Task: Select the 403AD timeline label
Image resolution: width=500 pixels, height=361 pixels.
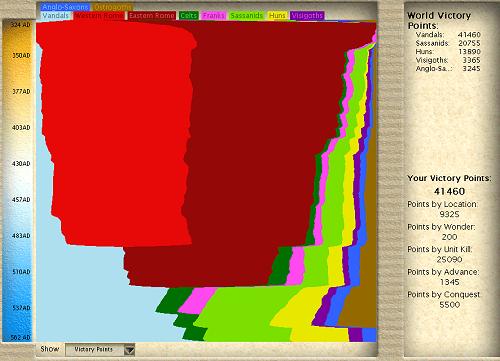Action: 21,127
